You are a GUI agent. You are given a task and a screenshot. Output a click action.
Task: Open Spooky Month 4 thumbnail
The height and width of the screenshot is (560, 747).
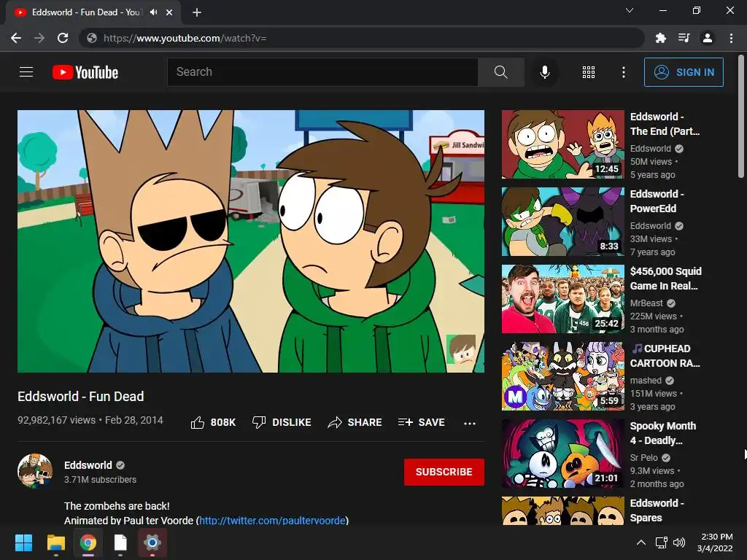coord(562,454)
